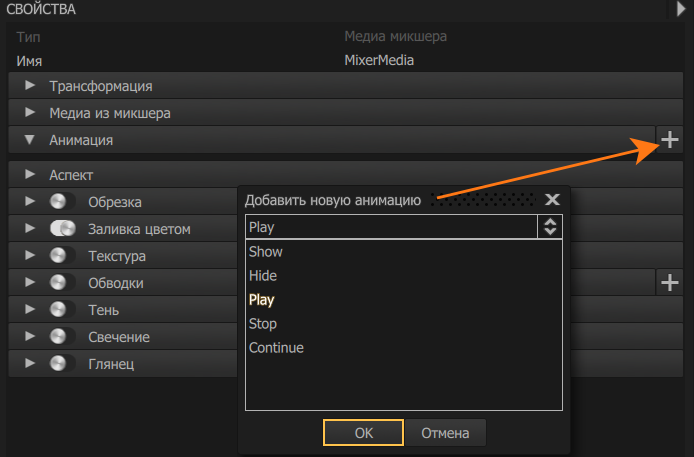This screenshot has width=694, height=457.
Task: Toggle the Обрезка switch
Action: pyautogui.click(x=63, y=202)
